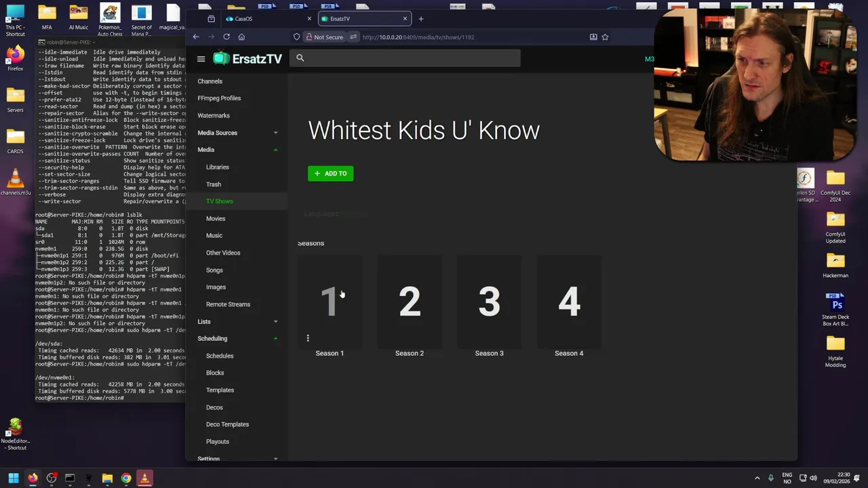Close the CasaOS tab
The height and width of the screenshot is (488, 868).
coord(309,19)
